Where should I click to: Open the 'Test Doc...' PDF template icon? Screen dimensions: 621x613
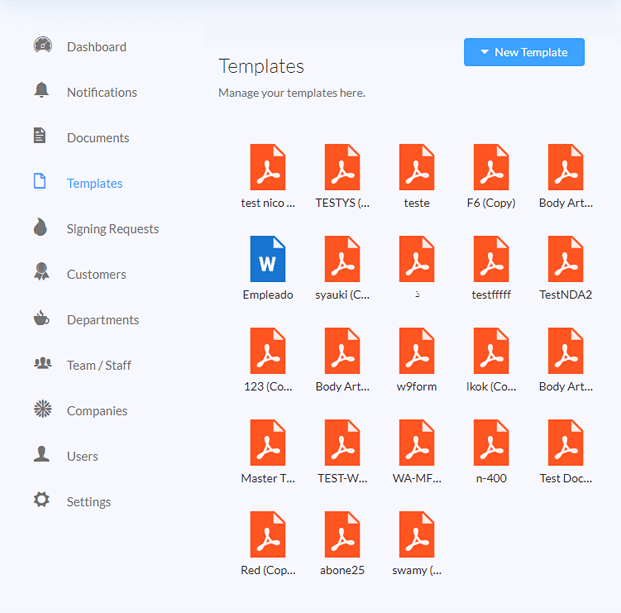click(x=566, y=443)
